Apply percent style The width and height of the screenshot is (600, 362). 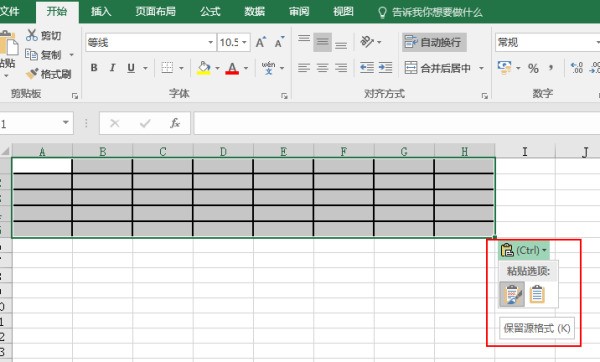(533, 68)
